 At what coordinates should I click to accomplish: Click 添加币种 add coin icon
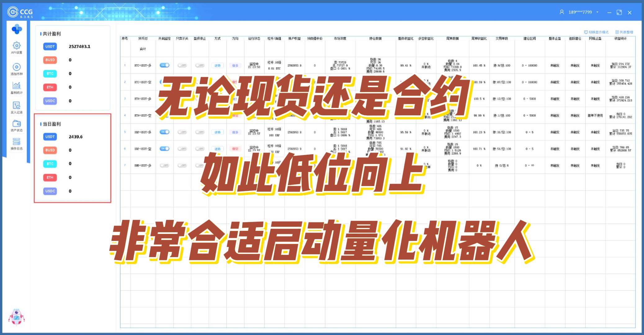16,67
